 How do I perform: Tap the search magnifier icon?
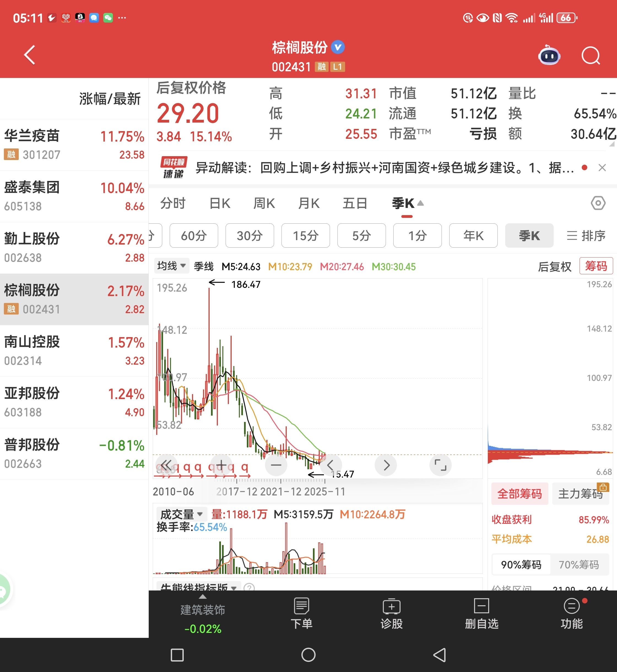(x=590, y=55)
